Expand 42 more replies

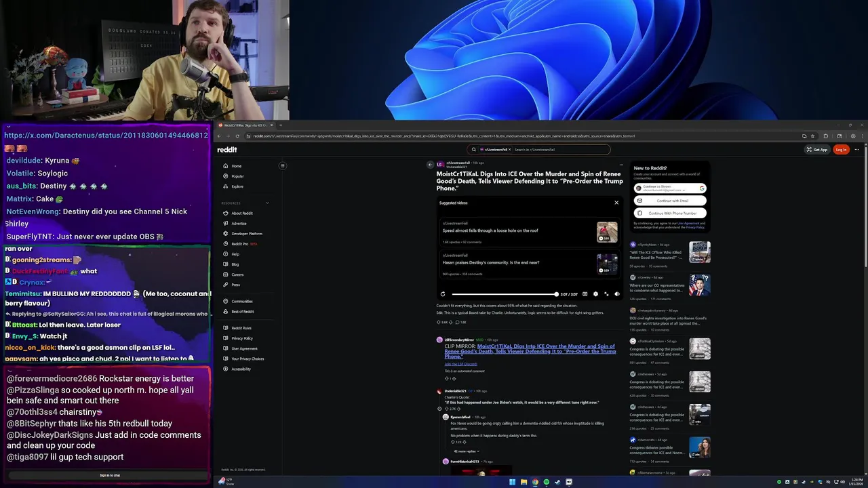pos(466,451)
